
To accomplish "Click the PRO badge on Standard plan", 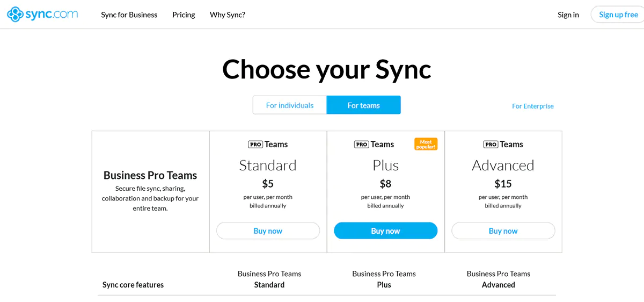I will 255,145.
